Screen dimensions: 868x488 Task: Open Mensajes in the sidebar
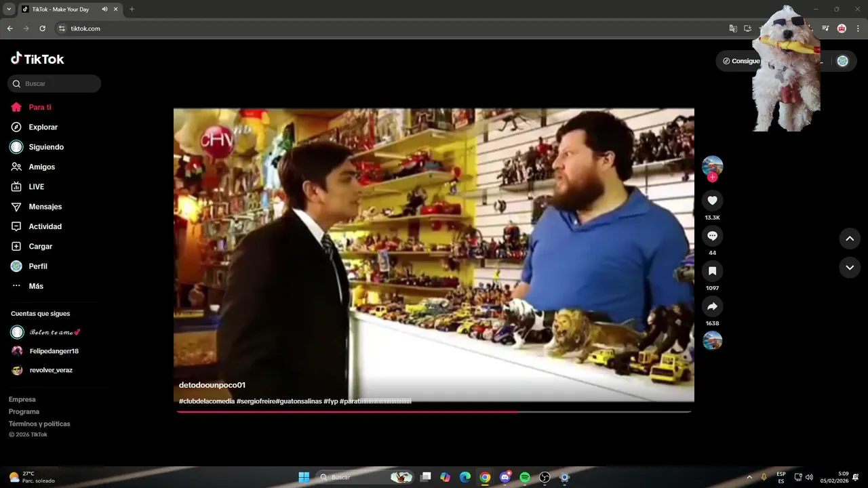[36, 207]
